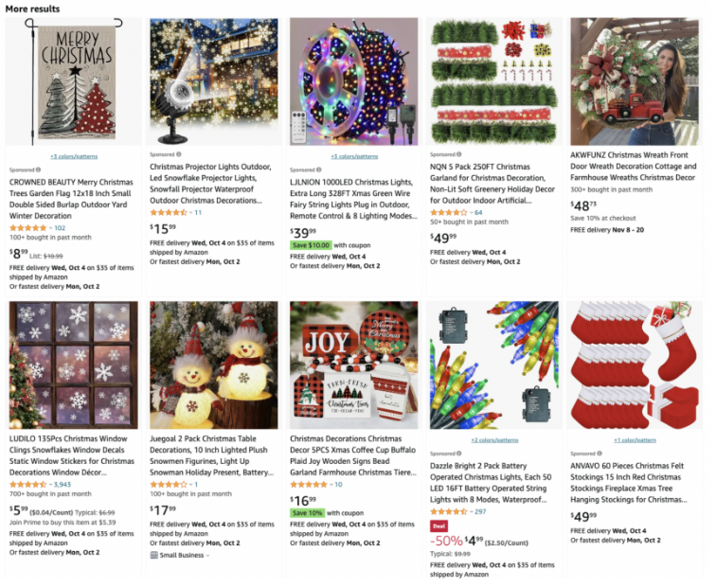Image resolution: width=716 pixels, height=588 pixels.
Task: Click the Save 10% coupon badge
Action: point(307,512)
